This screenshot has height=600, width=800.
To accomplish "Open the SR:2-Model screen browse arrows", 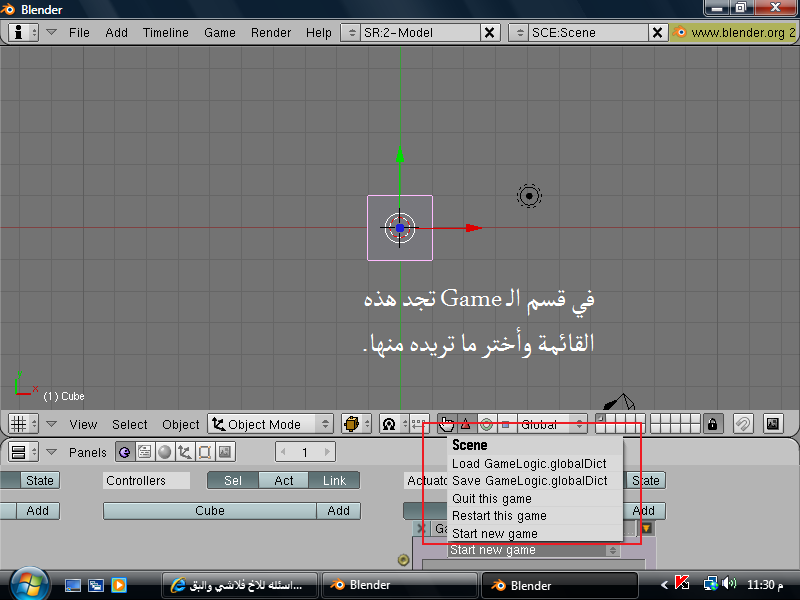I will pos(351,33).
